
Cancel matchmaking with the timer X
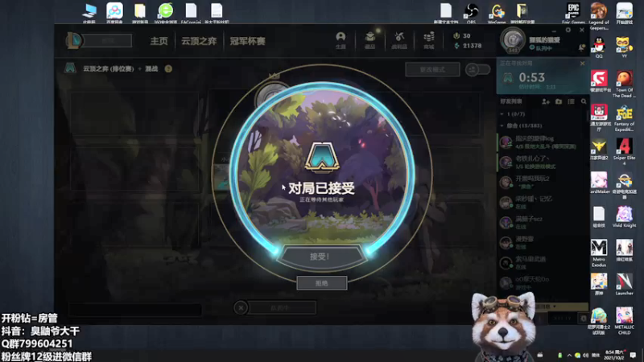[582, 64]
